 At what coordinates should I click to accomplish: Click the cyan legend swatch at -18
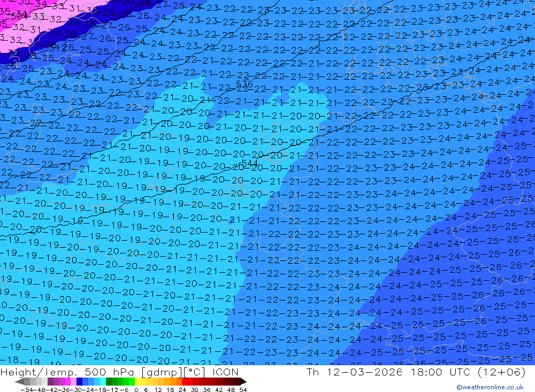tap(103, 381)
